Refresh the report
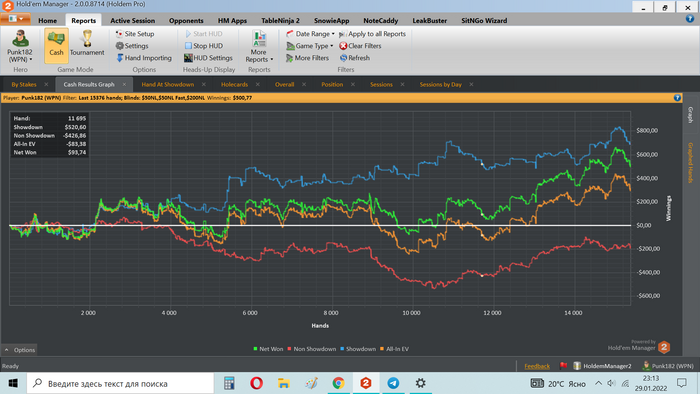 click(x=355, y=58)
